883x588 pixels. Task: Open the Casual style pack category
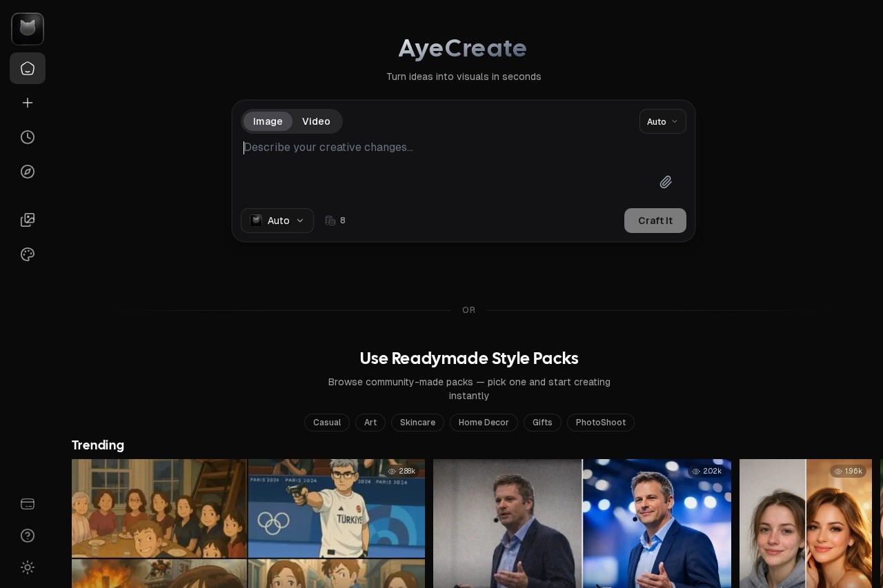[x=327, y=423]
